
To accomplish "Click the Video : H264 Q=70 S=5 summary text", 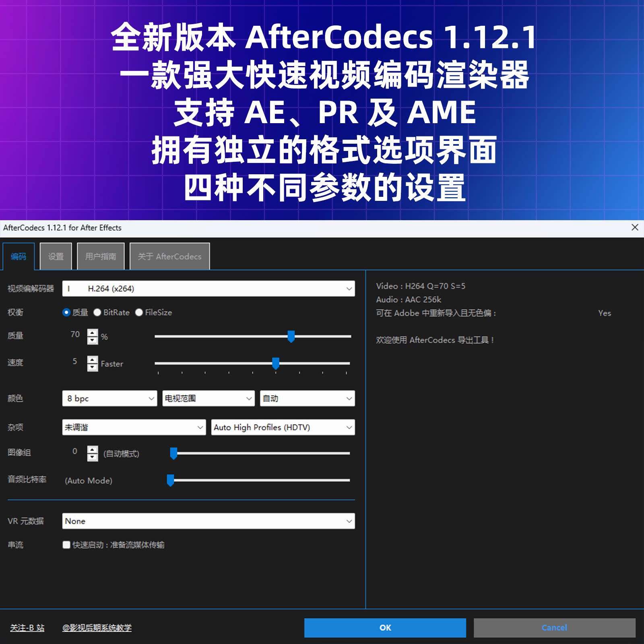I will coord(421,286).
